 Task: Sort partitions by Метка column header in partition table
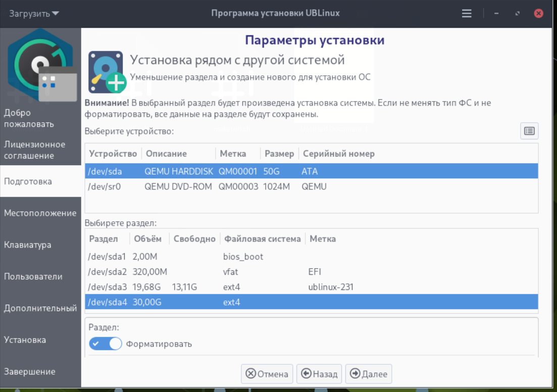point(422,239)
